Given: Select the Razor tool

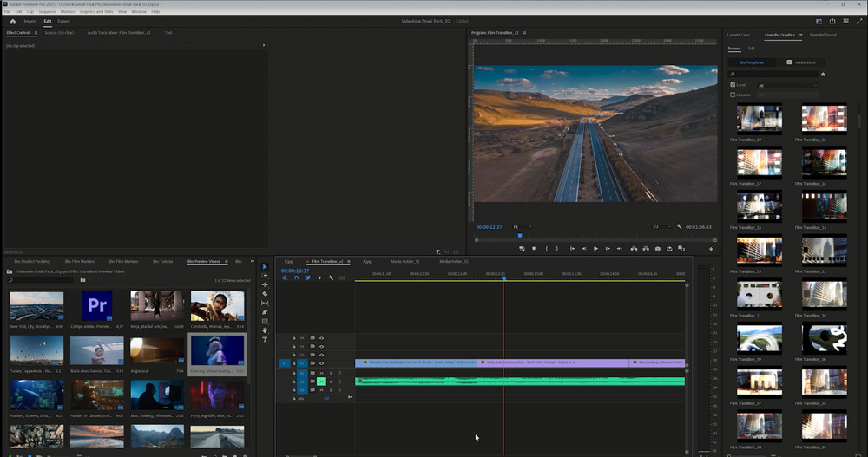Looking at the screenshot, I should [265, 294].
